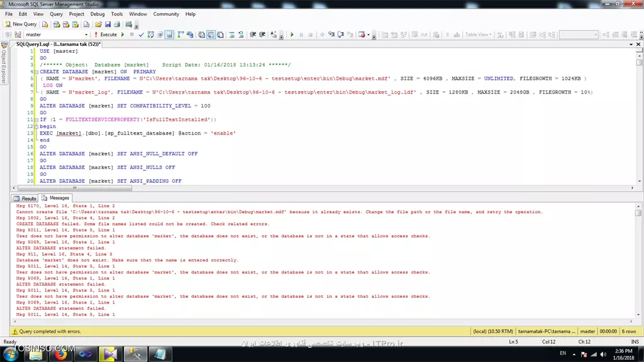Parse the query with the checkmark icon
Image resolution: width=644 pixels, height=362 pixels.
tap(142, 35)
